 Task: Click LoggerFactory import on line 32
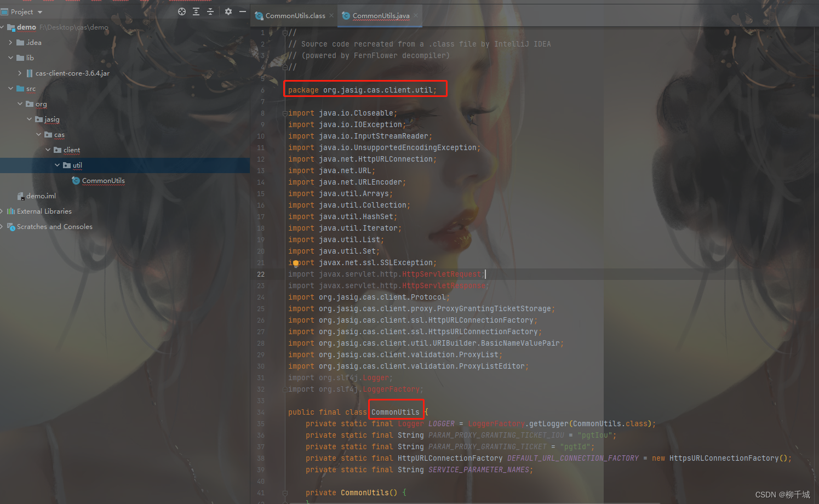pos(391,390)
